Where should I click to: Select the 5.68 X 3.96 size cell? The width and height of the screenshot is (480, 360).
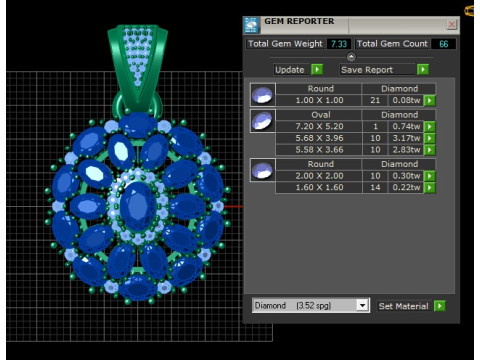click(319, 138)
